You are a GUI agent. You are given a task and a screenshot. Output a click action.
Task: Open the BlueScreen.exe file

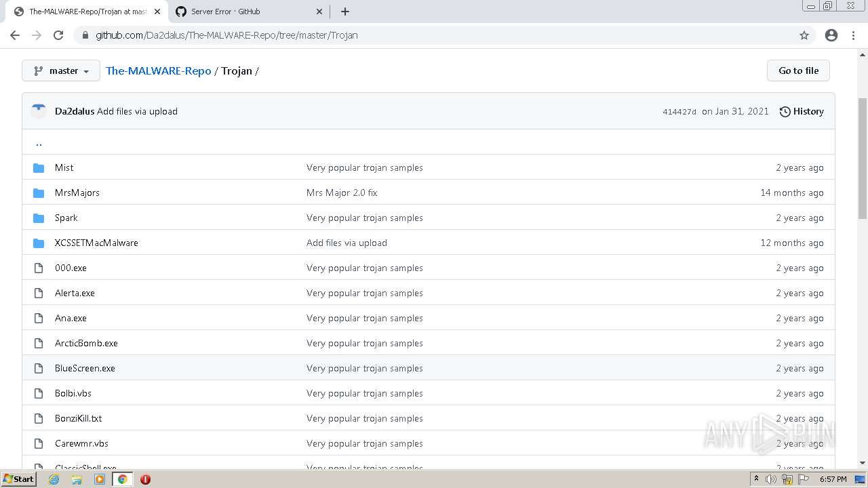85,368
